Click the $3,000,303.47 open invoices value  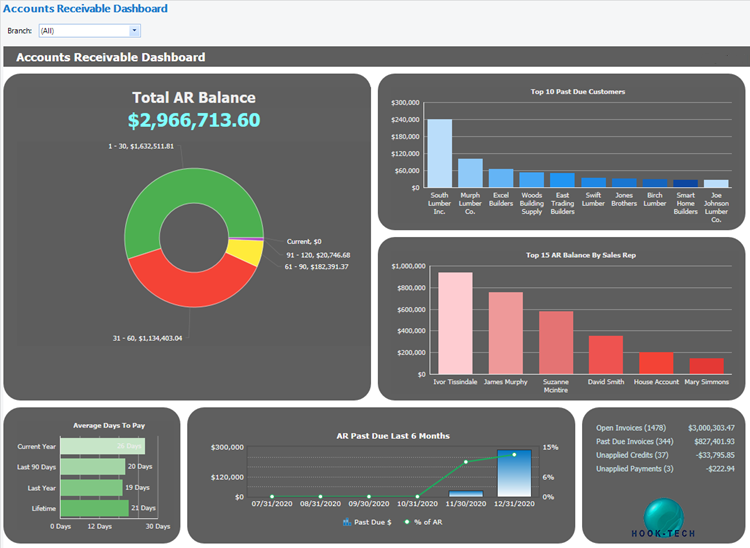711,428
